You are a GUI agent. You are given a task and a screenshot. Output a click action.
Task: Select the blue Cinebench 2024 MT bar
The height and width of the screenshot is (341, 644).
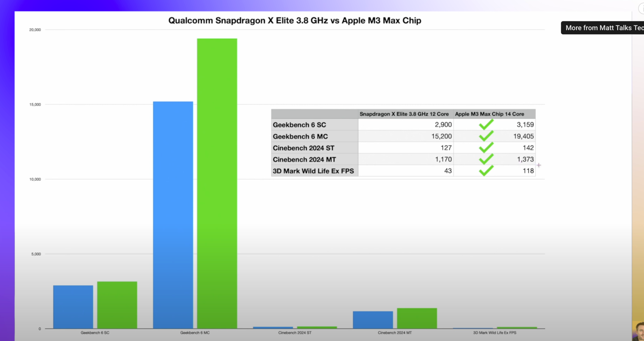[373, 320]
